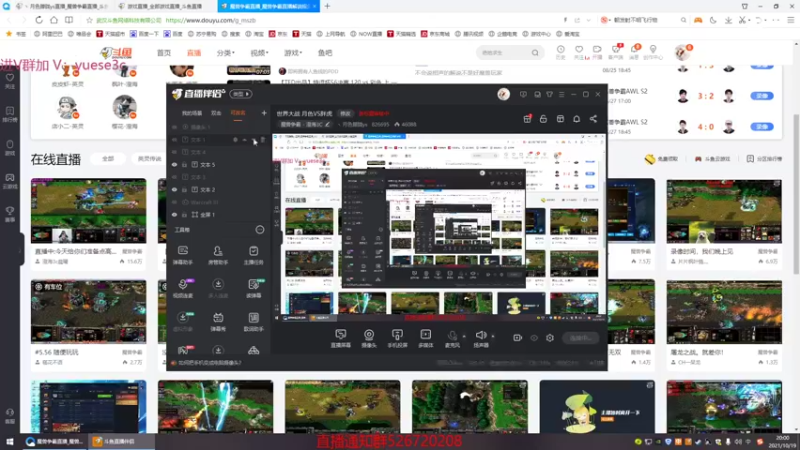Image resolution: width=800 pixels, height=450 pixels.
Task: Show the 文本 3 source with its eye icon
Action: 174,177
